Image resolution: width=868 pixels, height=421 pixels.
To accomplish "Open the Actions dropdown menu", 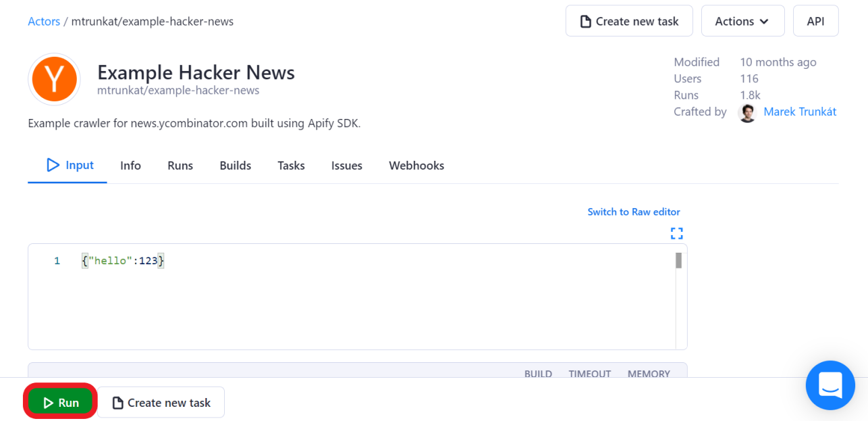I will pyautogui.click(x=742, y=21).
